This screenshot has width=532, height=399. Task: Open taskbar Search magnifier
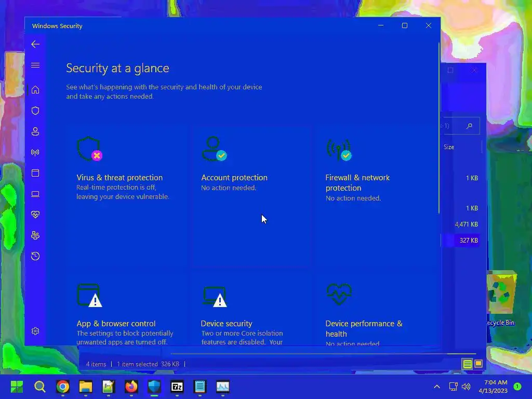click(39, 387)
